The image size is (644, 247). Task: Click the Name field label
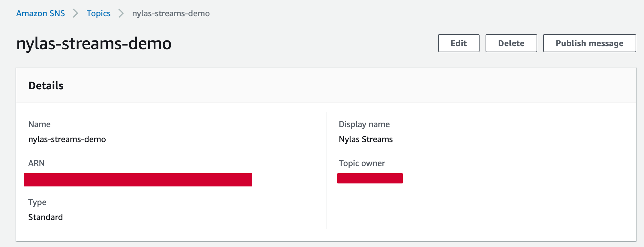click(39, 124)
